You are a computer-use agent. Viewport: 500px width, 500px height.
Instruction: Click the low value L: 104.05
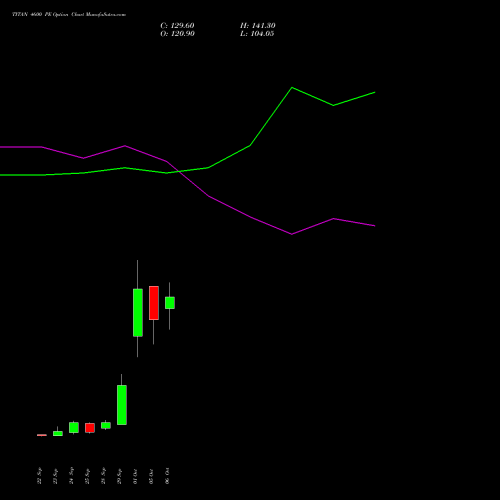coord(257,34)
